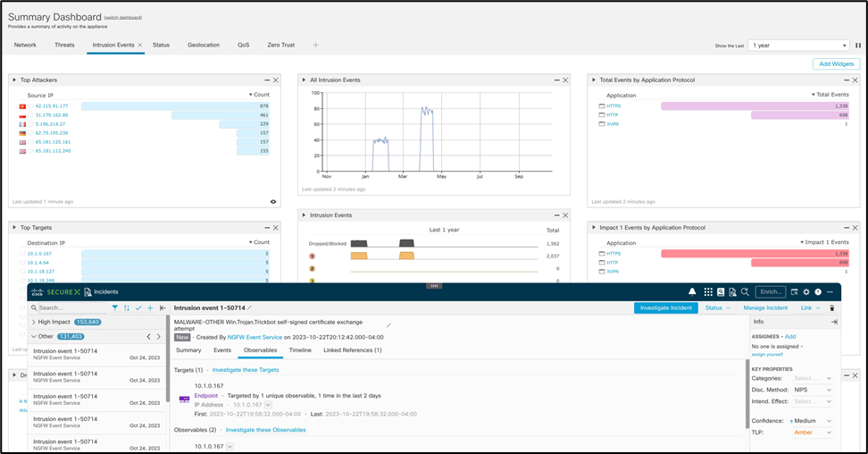The height and width of the screenshot is (454, 868).
Task: Open the TLP Amber dropdown
Action: pyautogui.click(x=813, y=433)
